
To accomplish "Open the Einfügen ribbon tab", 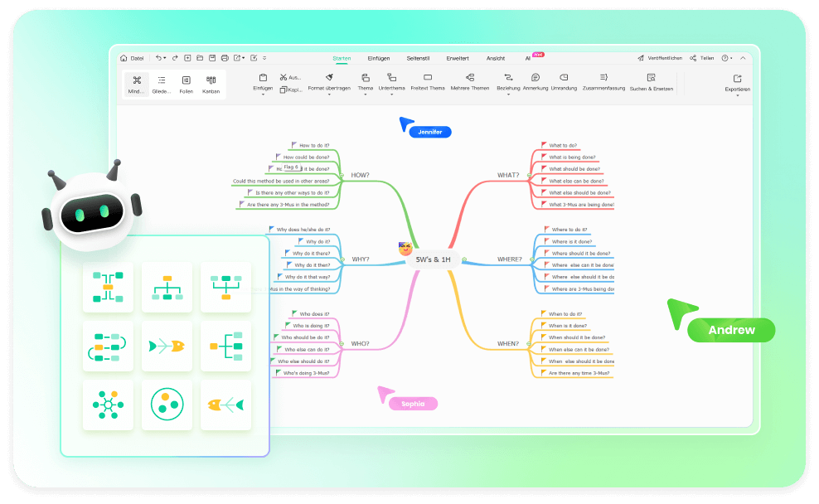I will [x=379, y=58].
